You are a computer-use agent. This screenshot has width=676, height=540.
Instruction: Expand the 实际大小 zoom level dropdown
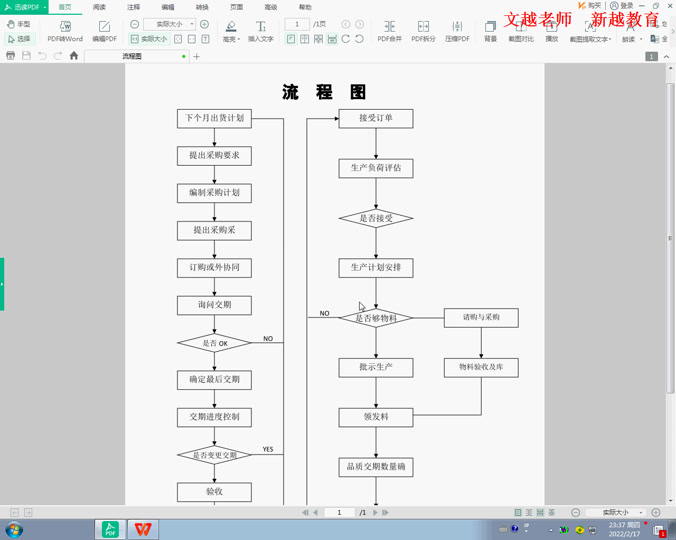[192, 24]
